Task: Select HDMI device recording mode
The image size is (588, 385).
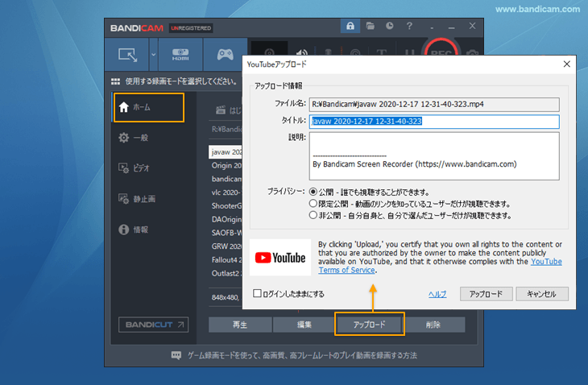Action: [x=180, y=55]
